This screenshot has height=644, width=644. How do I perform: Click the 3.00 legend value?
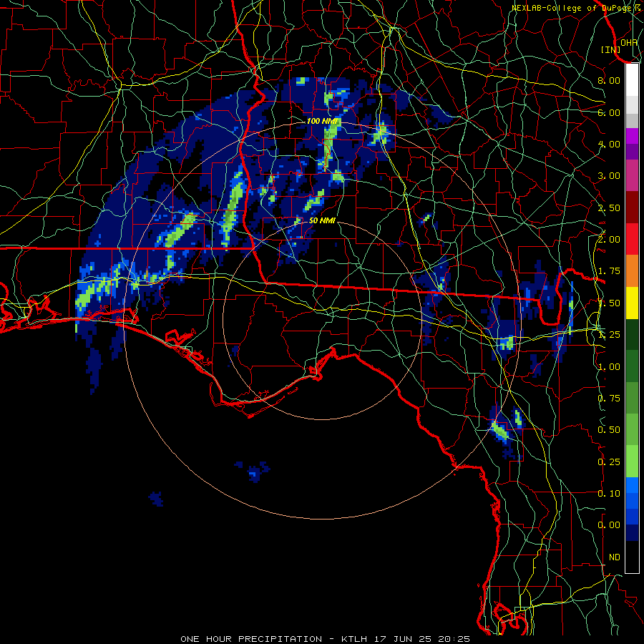(x=609, y=176)
